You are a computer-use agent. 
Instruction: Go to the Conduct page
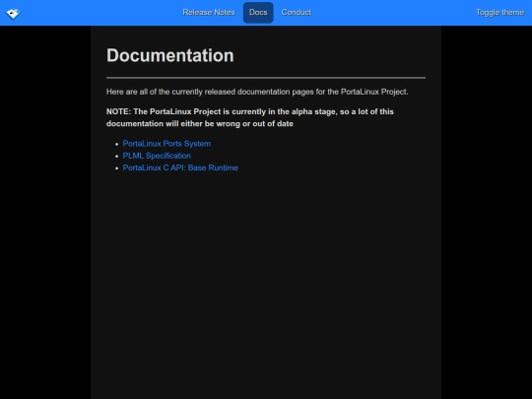coord(297,12)
